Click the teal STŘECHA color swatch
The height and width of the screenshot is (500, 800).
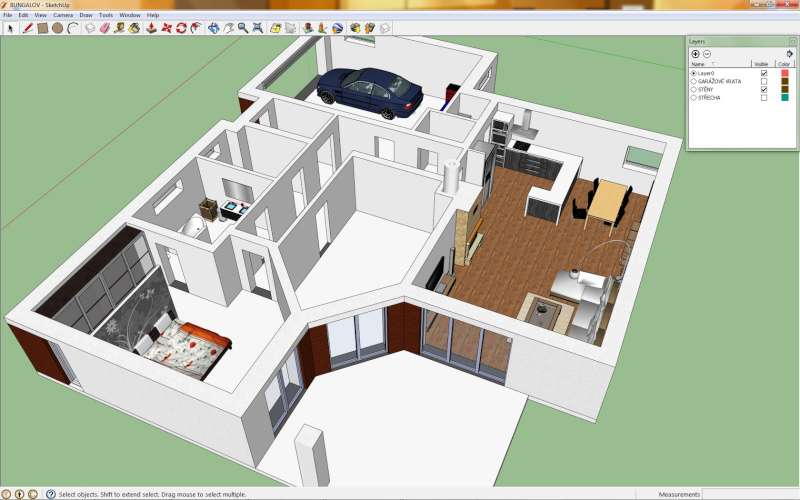click(785, 98)
